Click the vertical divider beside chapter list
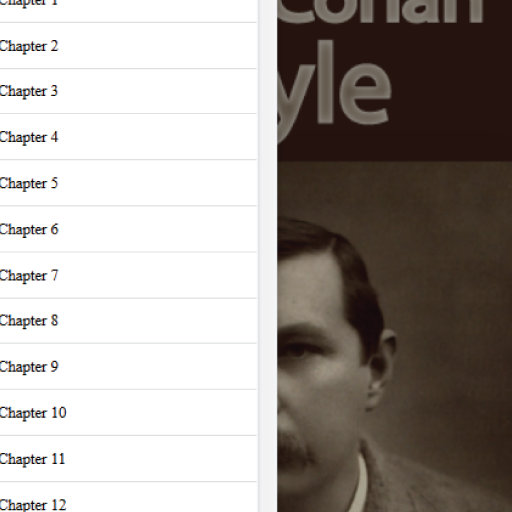 coord(267,256)
